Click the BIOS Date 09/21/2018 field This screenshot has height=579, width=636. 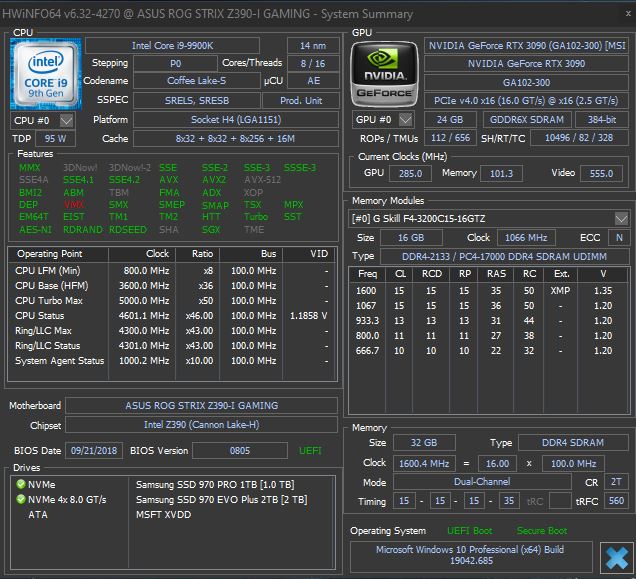[94, 451]
